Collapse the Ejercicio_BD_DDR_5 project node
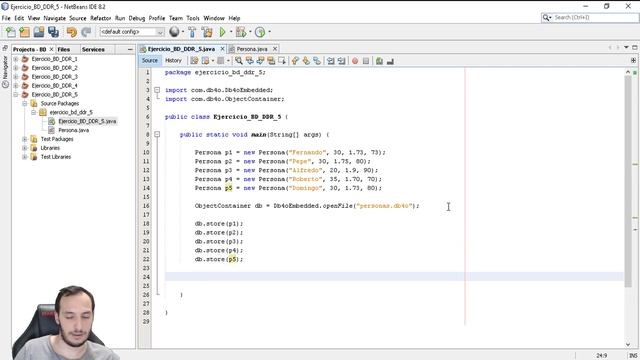640x360 pixels. 16,95
